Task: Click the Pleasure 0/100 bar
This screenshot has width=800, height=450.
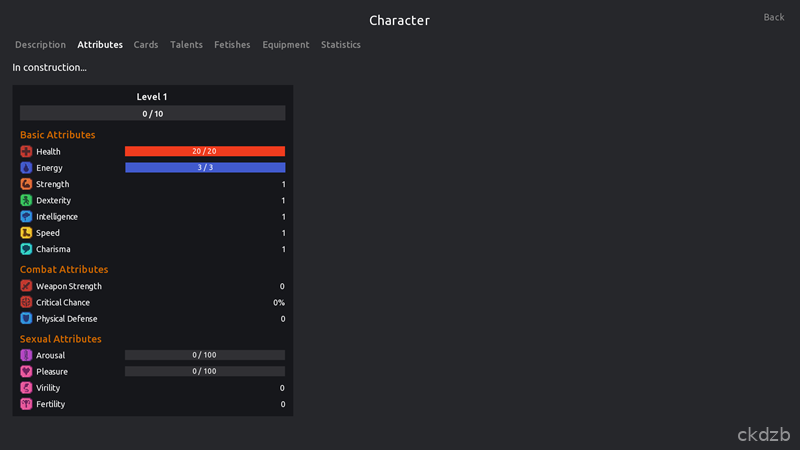Action: (205, 371)
